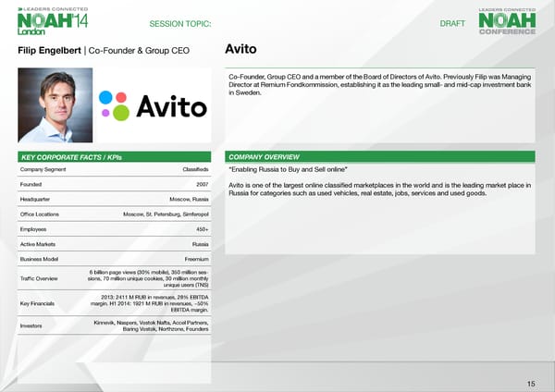Click the Avito company title heading

(241, 48)
